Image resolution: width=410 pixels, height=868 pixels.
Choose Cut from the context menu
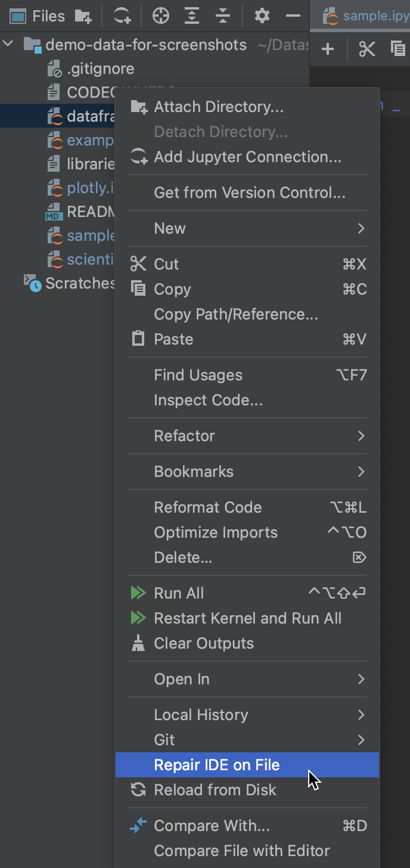[247, 264]
